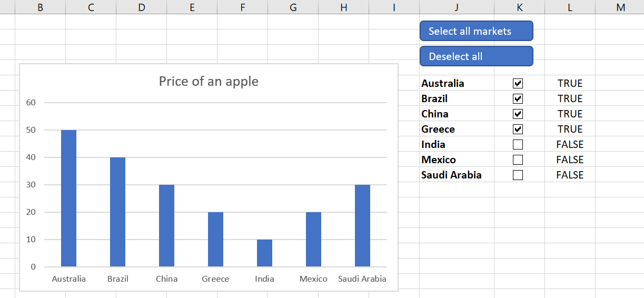Select the Saudi Arabia bar in chart
The width and height of the screenshot is (644, 298).
click(x=362, y=225)
